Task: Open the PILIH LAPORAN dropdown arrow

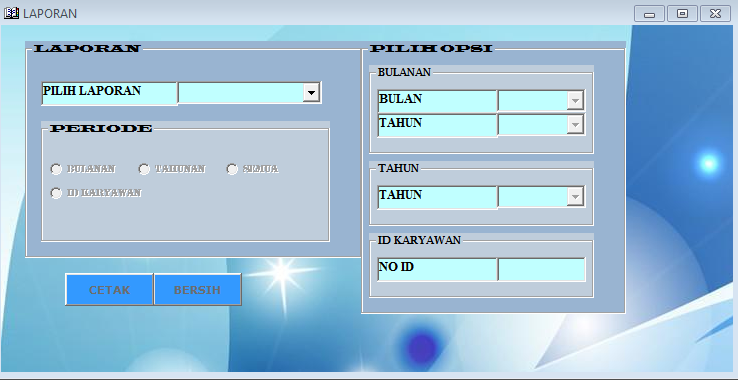Action: click(x=311, y=92)
